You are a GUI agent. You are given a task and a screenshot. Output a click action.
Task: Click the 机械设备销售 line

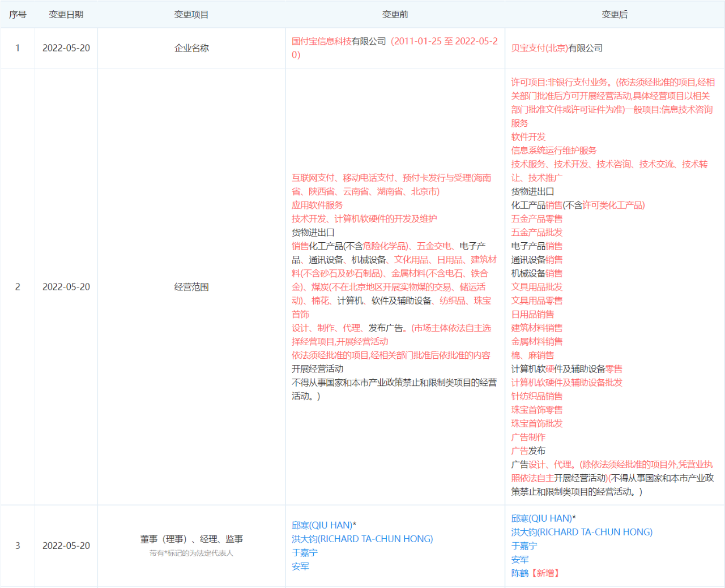pyautogui.click(x=536, y=273)
